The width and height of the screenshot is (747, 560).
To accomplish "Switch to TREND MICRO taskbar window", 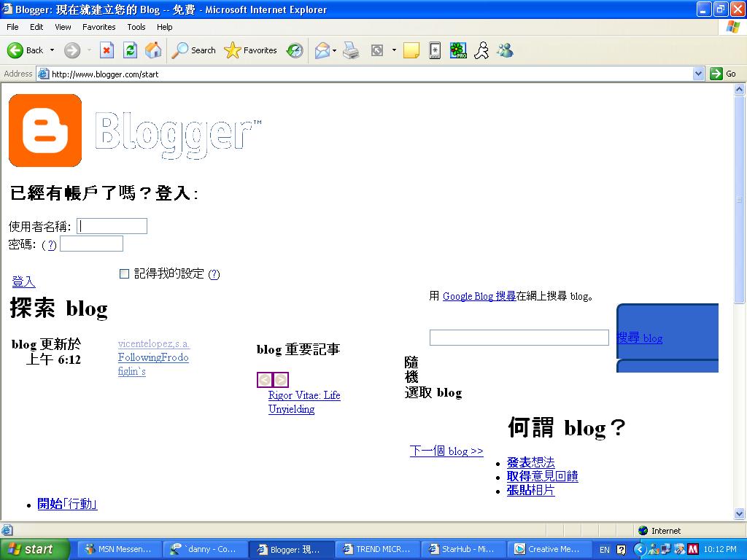I will pyautogui.click(x=377, y=549).
